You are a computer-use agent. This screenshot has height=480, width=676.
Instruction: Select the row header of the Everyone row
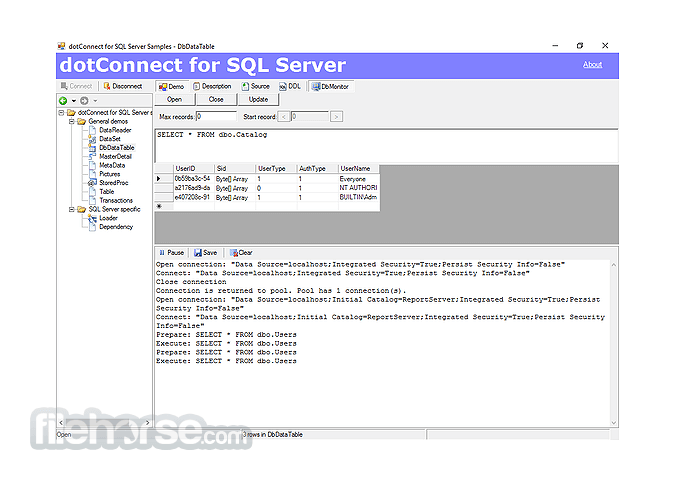click(164, 179)
